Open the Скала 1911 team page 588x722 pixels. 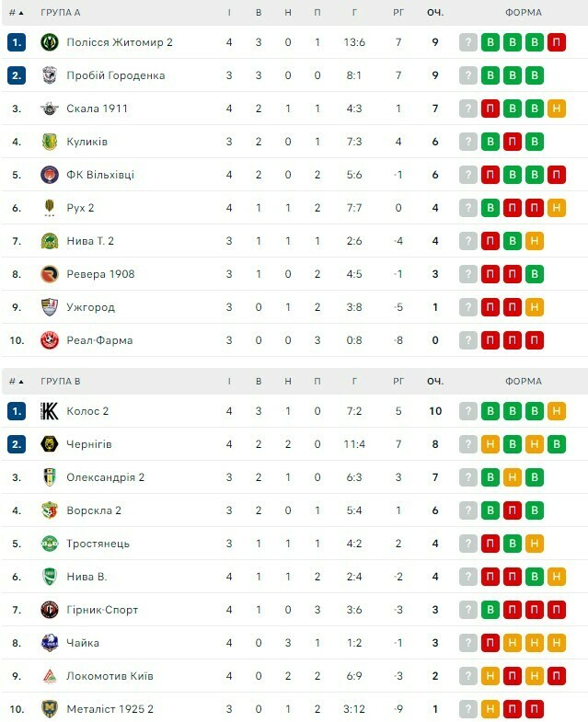click(x=97, y=109)
